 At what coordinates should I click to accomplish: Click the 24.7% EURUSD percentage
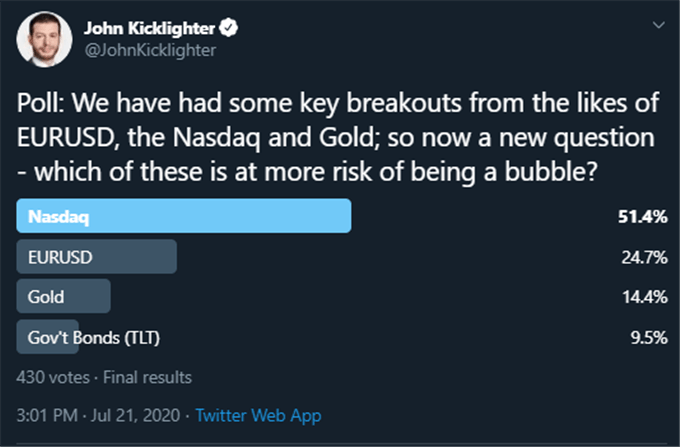[644, 258]
